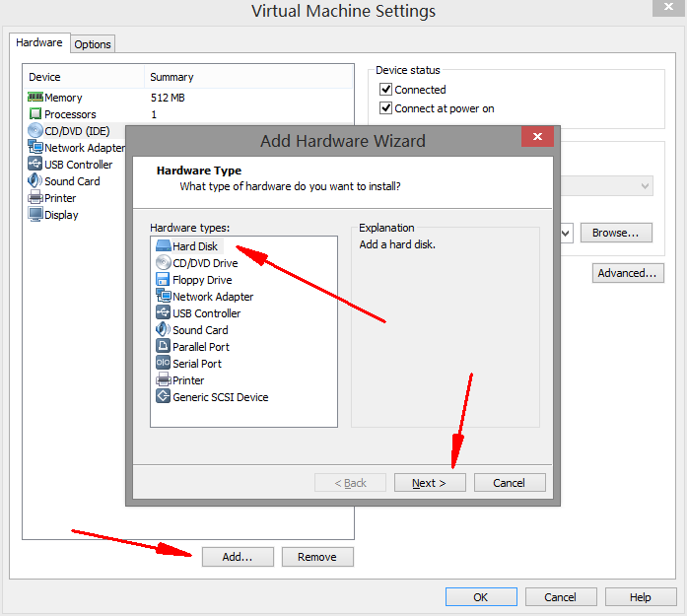Toggle Connect at power on checkbox
The width and height of the screenshot is (687, 616).
385,107
